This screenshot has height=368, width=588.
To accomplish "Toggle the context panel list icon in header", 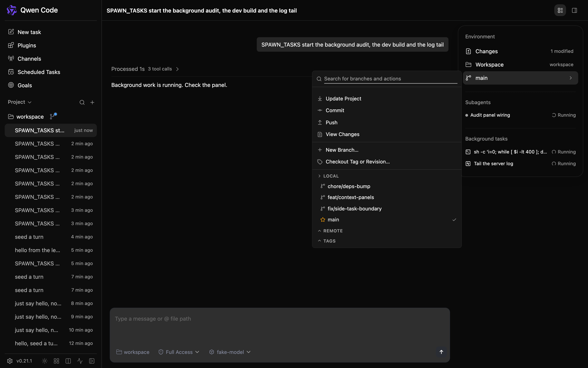I will point(560,10).
